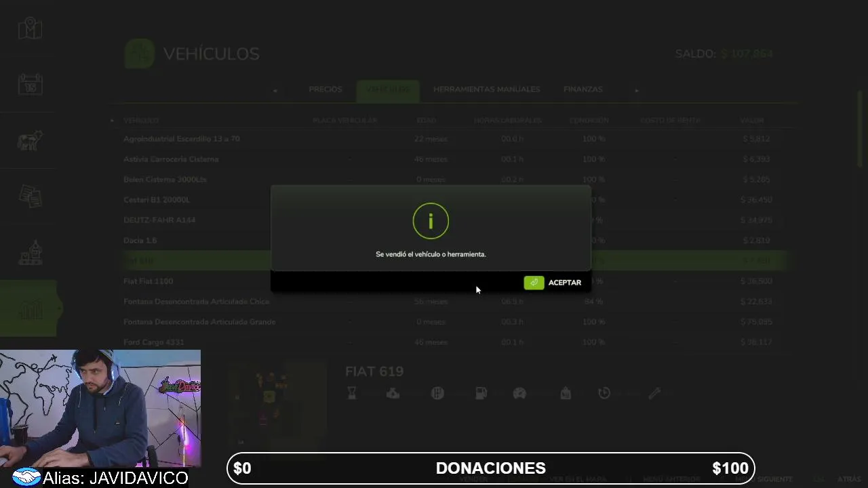Click the $ 36,500 value cell
This screenshot has width=868, height=488.
pos(756,281)
